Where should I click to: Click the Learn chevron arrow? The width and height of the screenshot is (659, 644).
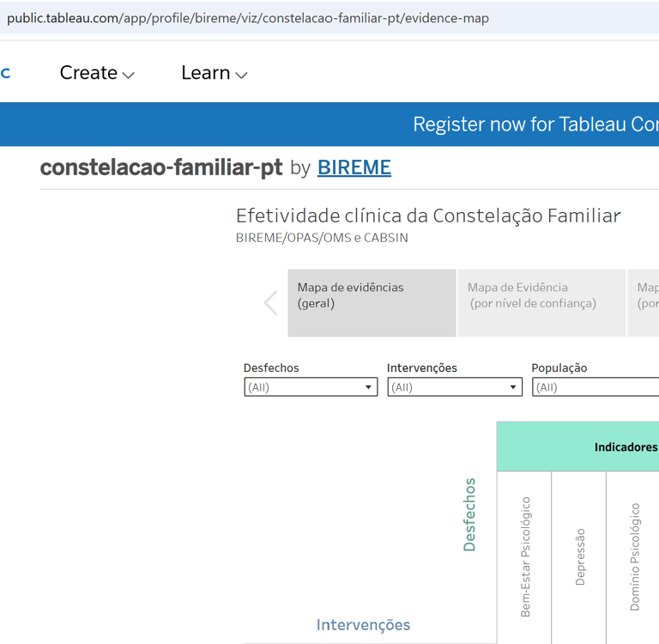(241, 76)
